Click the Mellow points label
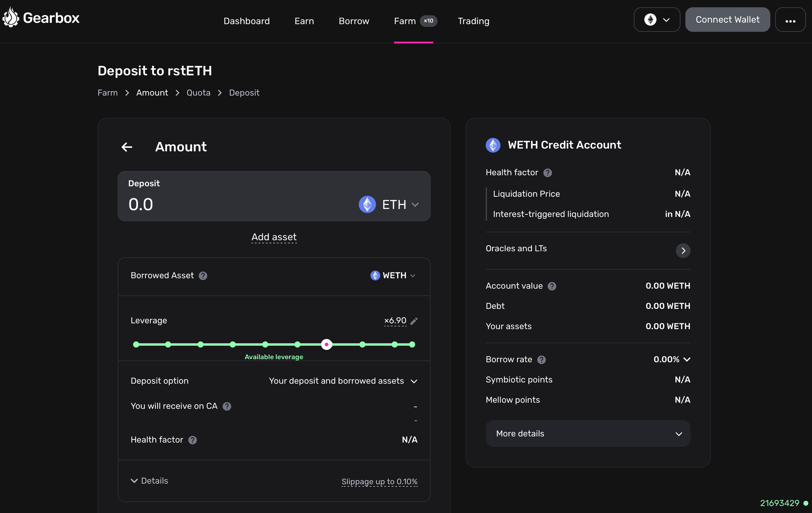 (512, 400)
